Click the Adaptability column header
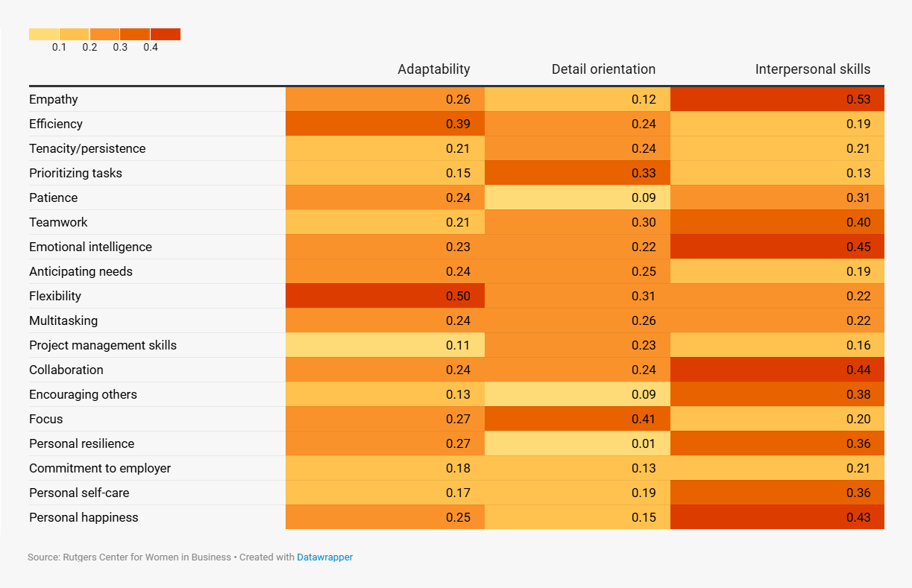This screenshot has height=588, width=912. tap(433, 69)
